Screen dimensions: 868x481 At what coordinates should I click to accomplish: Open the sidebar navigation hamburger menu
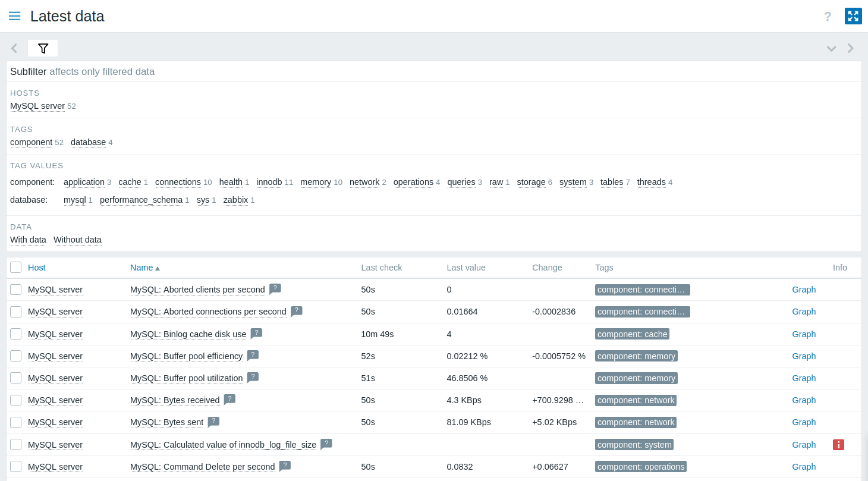click(14, 16)
